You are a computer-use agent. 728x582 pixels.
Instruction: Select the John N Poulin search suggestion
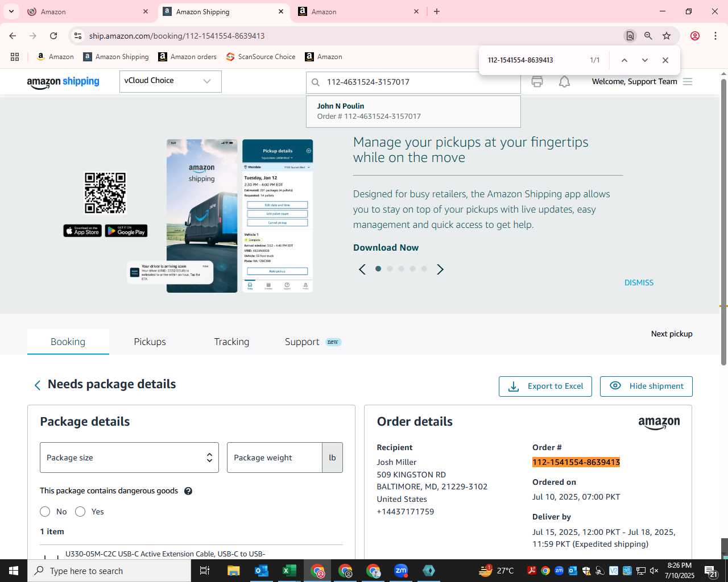click(413, 111)
